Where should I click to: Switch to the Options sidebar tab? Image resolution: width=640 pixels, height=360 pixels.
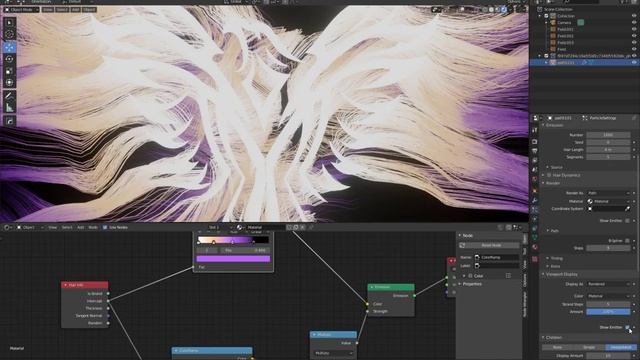pos(525,280)
